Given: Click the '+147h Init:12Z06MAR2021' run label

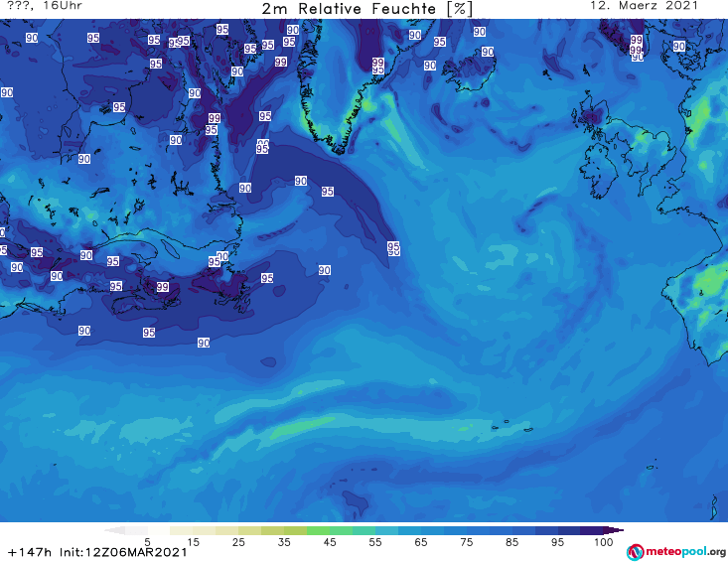Looking at the screenshot, I should (97, 552).
